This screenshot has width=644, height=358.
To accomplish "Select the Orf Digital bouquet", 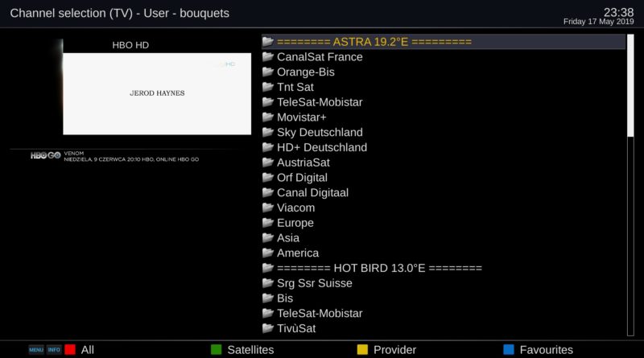I will [x=444, y=177].
